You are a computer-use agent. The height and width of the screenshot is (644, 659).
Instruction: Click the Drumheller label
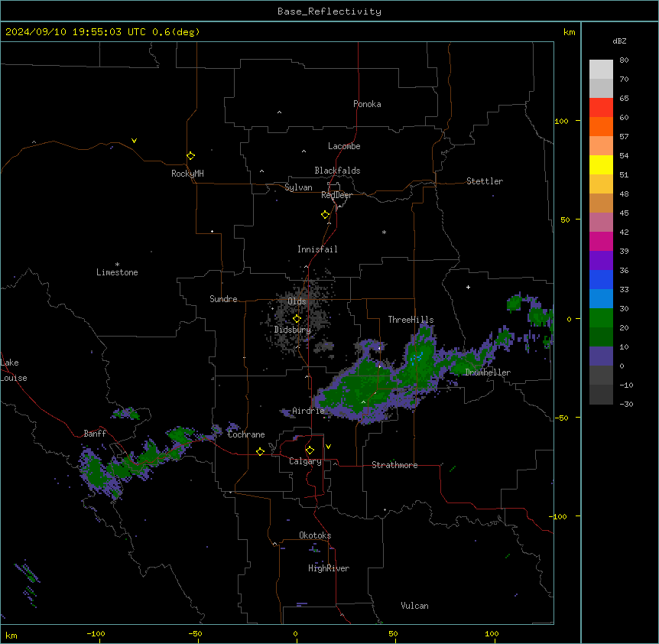coord(488,372)
